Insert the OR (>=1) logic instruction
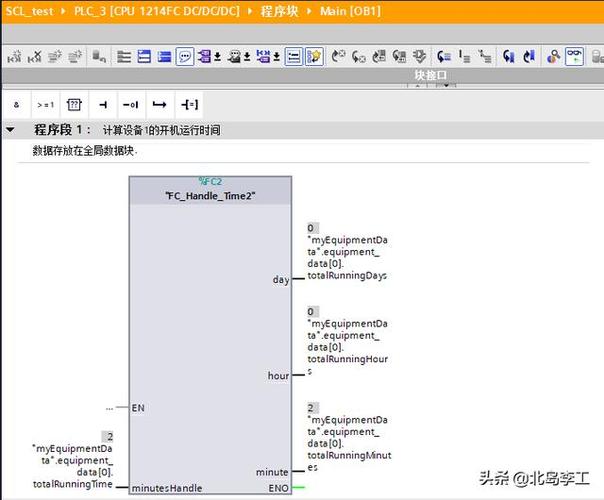The height and width of the screenshot is (500, 604). pos(46,104)
